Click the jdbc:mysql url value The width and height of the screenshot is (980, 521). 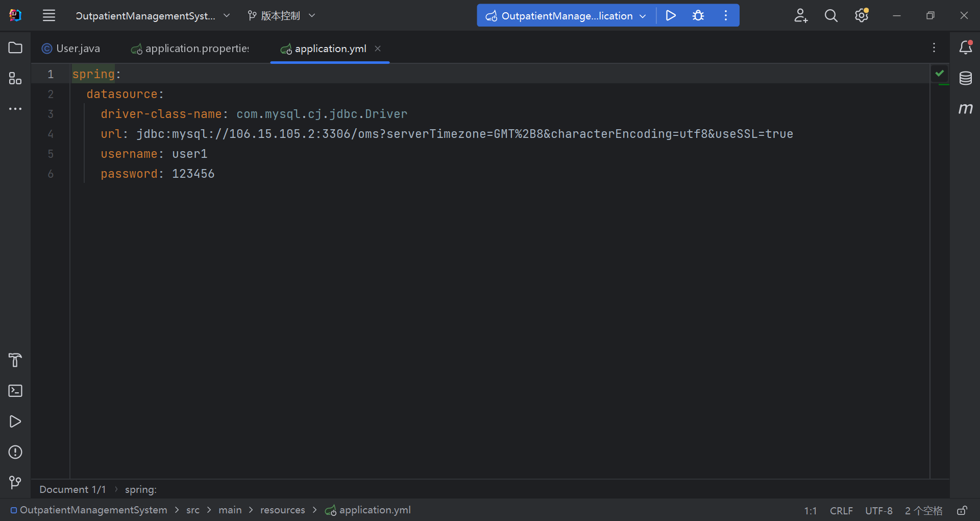click(464, 134)
